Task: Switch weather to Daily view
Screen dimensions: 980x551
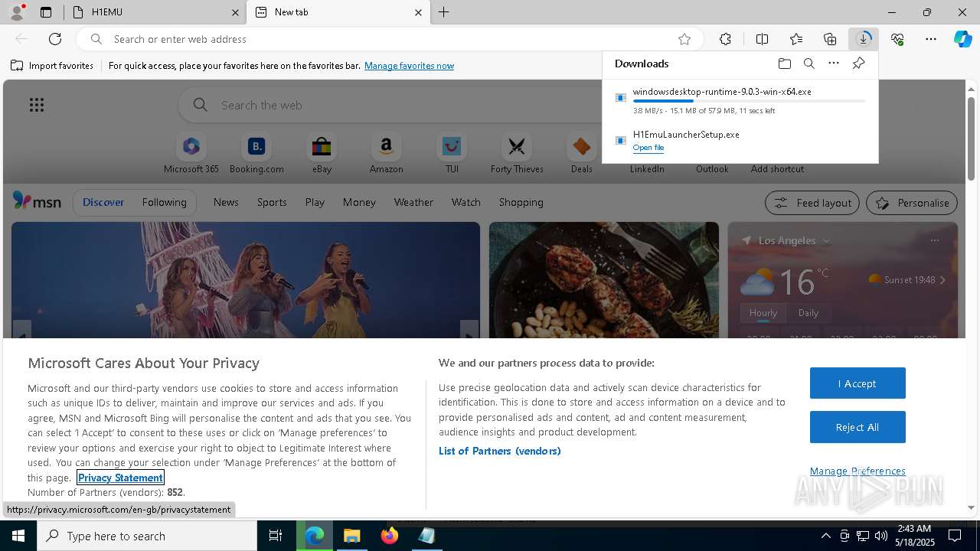Action: pos(808,312)
